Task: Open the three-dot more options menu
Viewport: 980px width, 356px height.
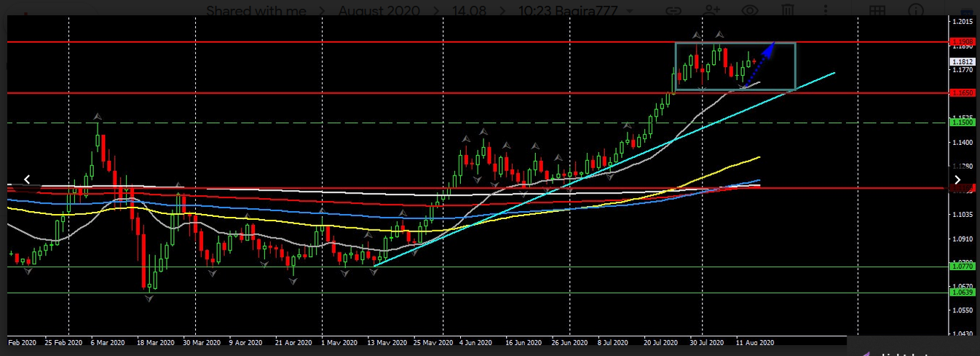Action: (x=826, y=11)
